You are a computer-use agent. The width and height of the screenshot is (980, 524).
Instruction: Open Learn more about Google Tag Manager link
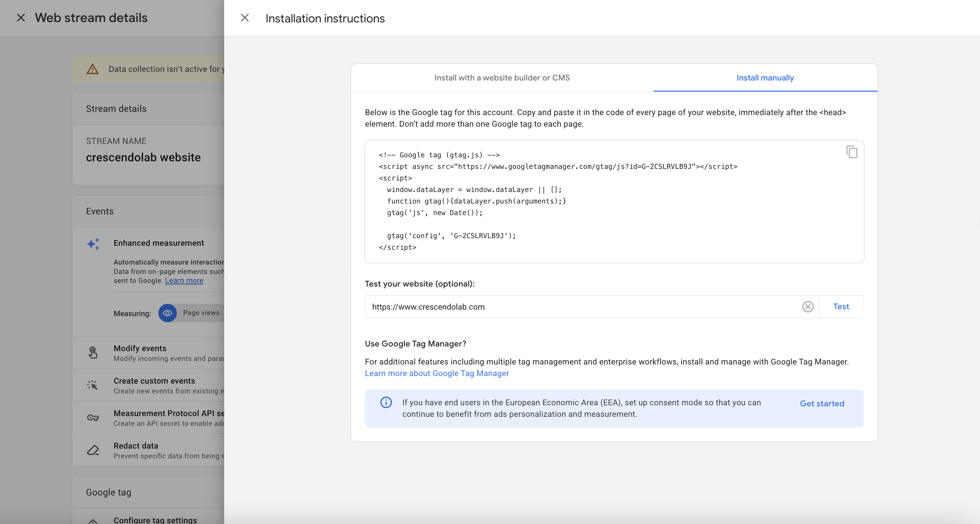click(x=437, y=373)
